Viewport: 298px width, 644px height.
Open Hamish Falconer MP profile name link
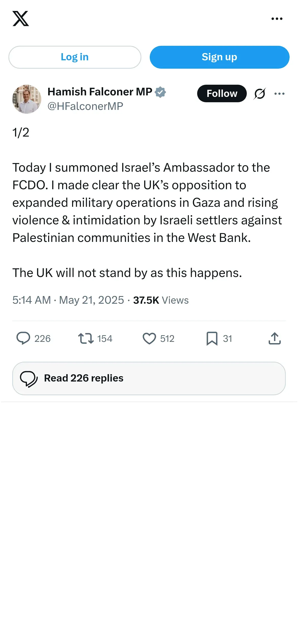(x=100, y=92)
